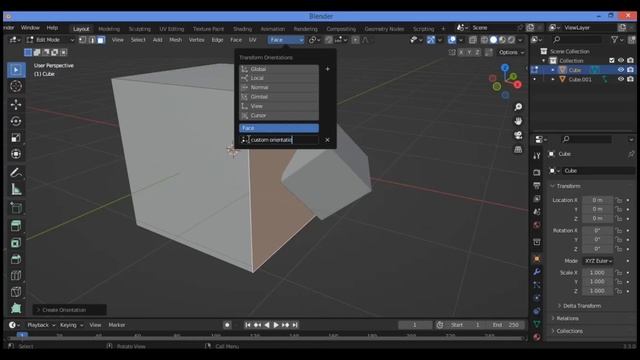
Task: Click the End frame 250 field
Action: point(505,325)
